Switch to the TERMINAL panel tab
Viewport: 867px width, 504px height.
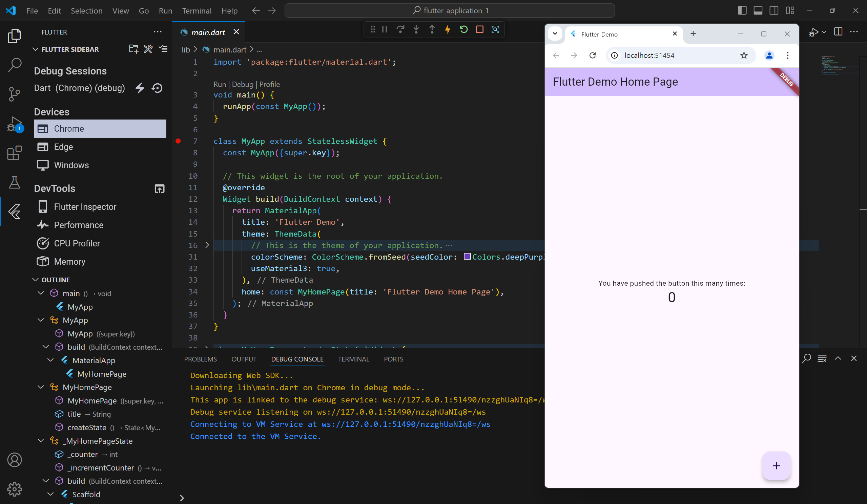353,359
